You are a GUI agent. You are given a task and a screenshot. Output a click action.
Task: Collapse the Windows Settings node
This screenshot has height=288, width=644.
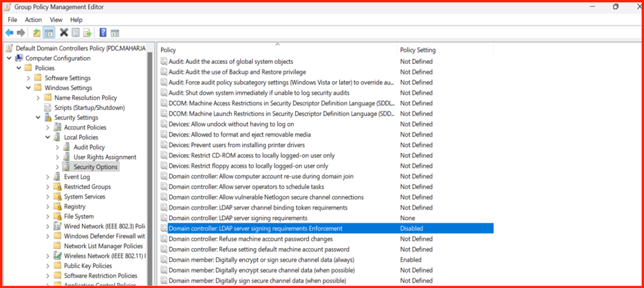pyautogui.click(x=28, y=88)
